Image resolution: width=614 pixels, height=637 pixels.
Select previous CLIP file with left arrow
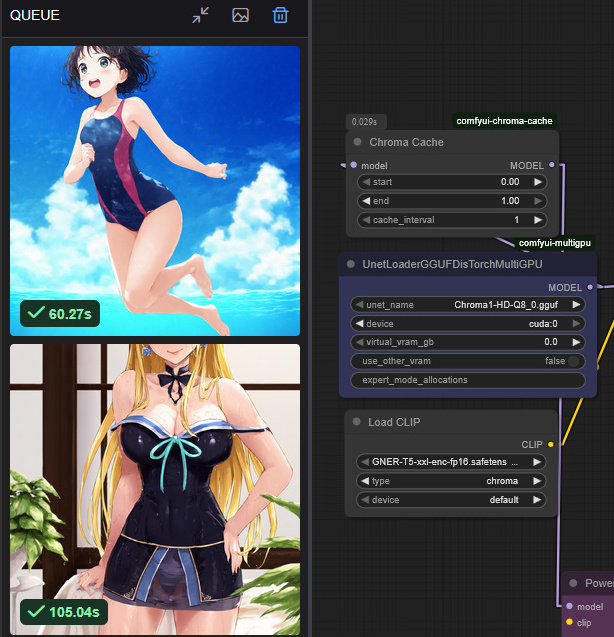tap(365, 462)
